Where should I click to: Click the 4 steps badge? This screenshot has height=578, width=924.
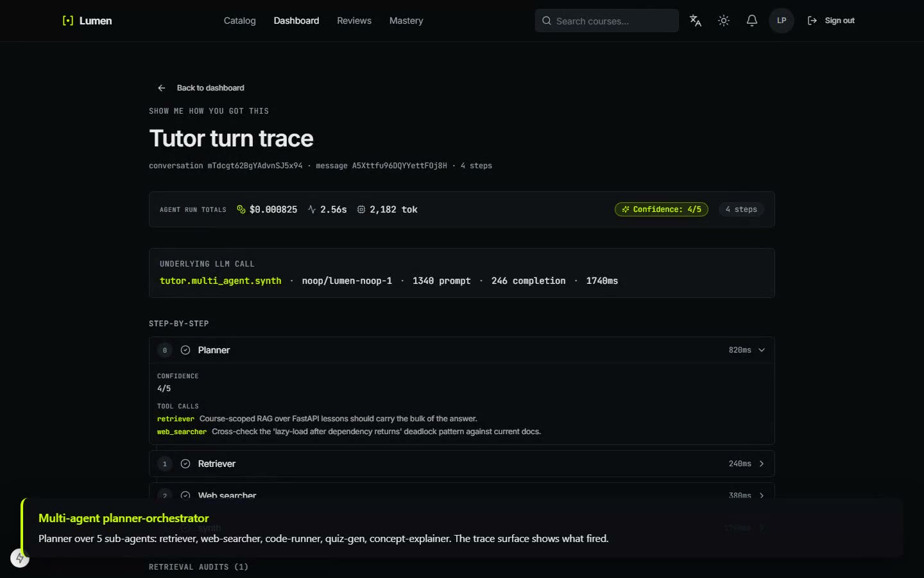tap(741, 209)
